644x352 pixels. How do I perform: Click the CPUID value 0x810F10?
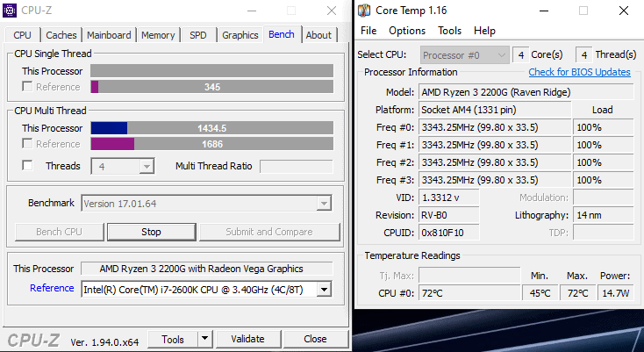pyautogui.click(x=449, y=233)
